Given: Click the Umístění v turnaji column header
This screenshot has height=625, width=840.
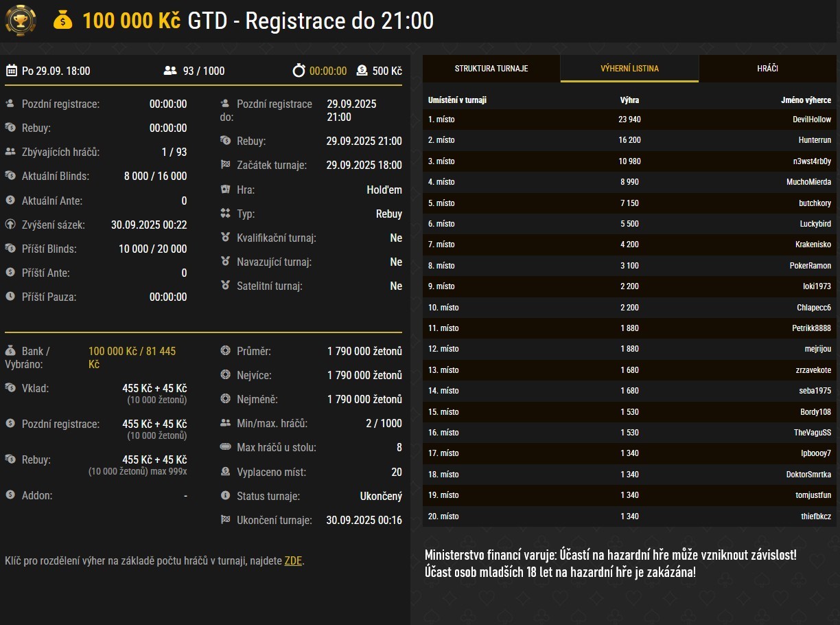Looking at the screenshot, I should 457,100.
